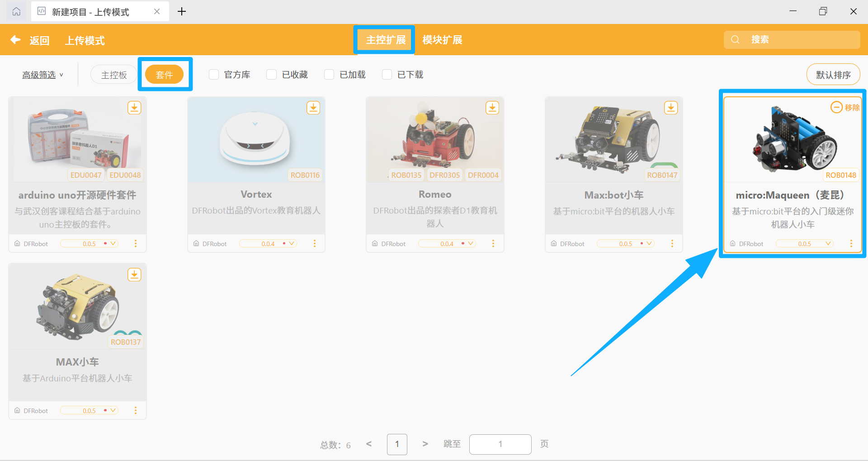868x461 pixels.
Task: Click the search magnifier icon
Action: [x=736, y=39]
